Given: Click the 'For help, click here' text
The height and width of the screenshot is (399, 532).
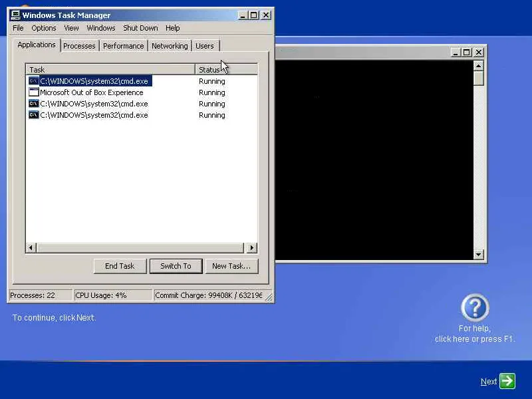Looking at the screenshot, I should point(475,334).
